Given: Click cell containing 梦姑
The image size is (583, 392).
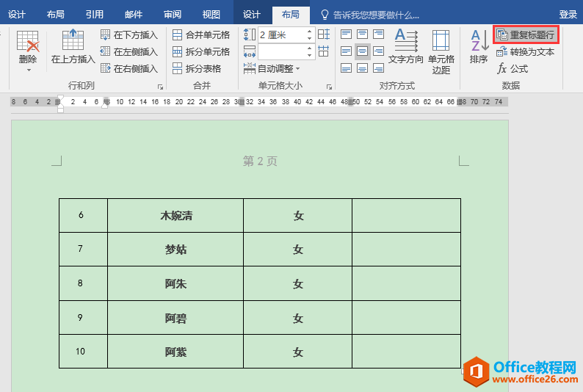Looking at the screenshot, I should (175, 249).
